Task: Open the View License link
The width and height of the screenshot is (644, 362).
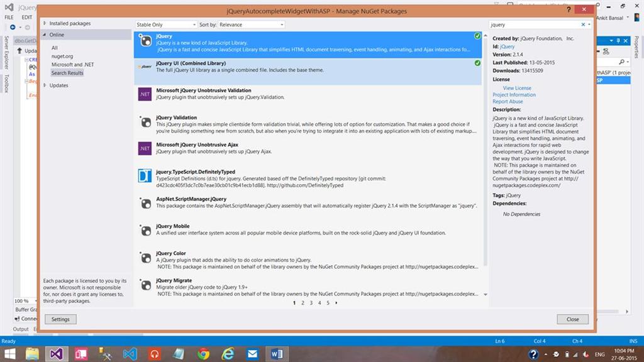Action: (517, 88)
